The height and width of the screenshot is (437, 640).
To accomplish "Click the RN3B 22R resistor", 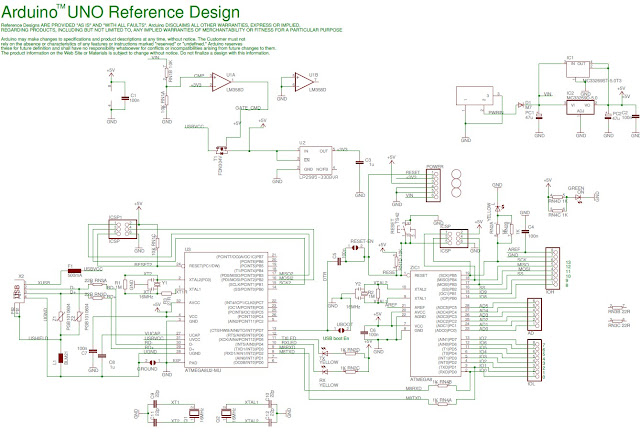I will (x=618, y=306).
